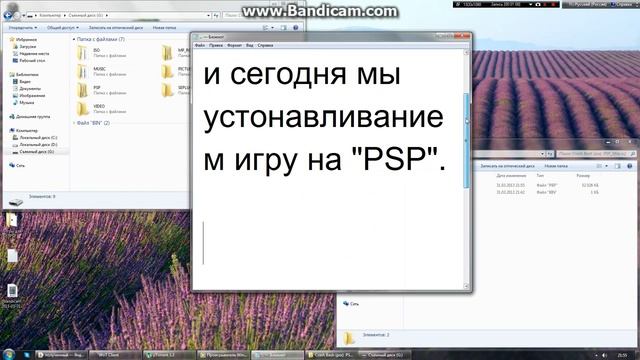Open the Файл menu in Notepad
The width and height of the screenshot is (640, 360).
click(200, 45)
